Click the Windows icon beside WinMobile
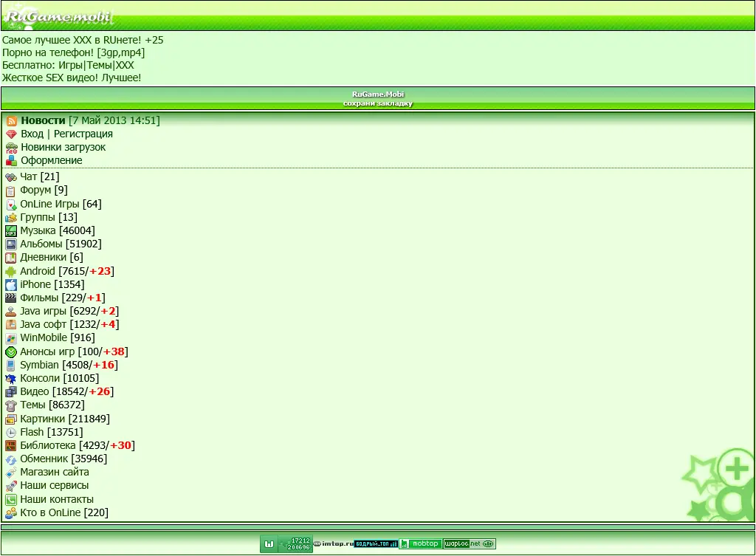 [x=10, y=338]
